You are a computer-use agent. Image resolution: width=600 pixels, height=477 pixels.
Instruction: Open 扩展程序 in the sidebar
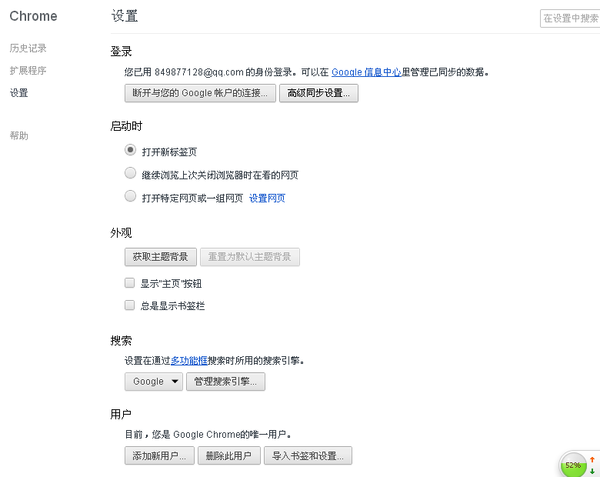click(x=28, y=70)
